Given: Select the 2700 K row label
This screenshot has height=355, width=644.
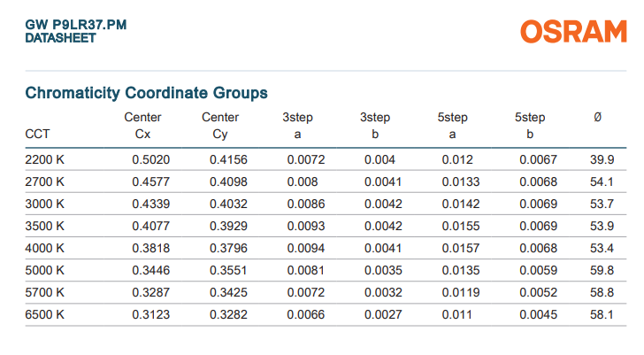Looking at the screenshot, I should tap(45, 181).
